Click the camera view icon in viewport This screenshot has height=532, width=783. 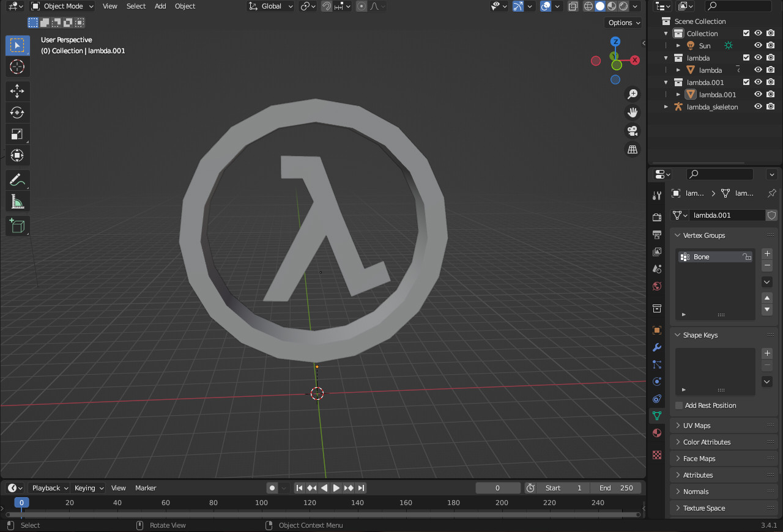(632, 130)
